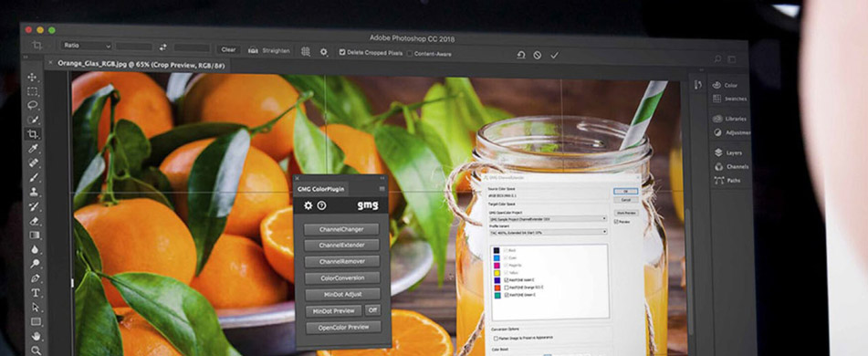Select the Rectangular Marquee tool
The height and width of the screenshot is (356, 868).
coord(33,91)
